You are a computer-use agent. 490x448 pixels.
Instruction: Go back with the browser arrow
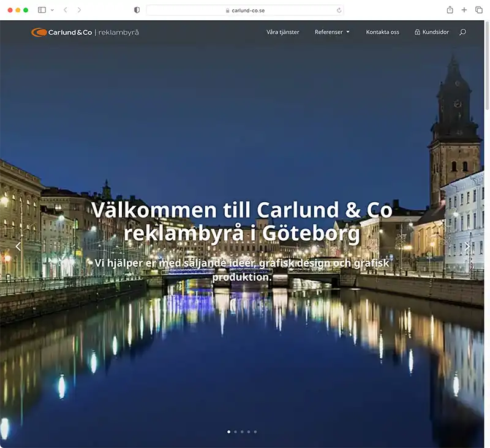66,10
